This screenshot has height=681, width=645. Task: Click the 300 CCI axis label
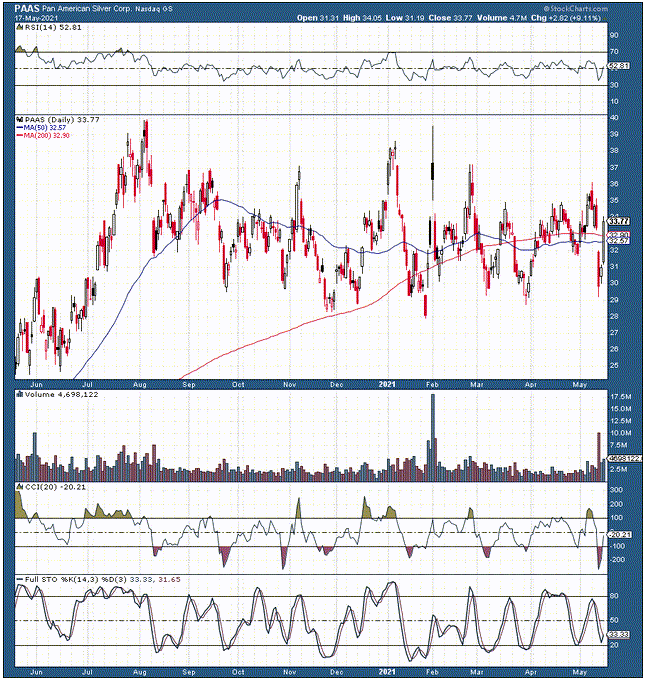pos(616,490)
